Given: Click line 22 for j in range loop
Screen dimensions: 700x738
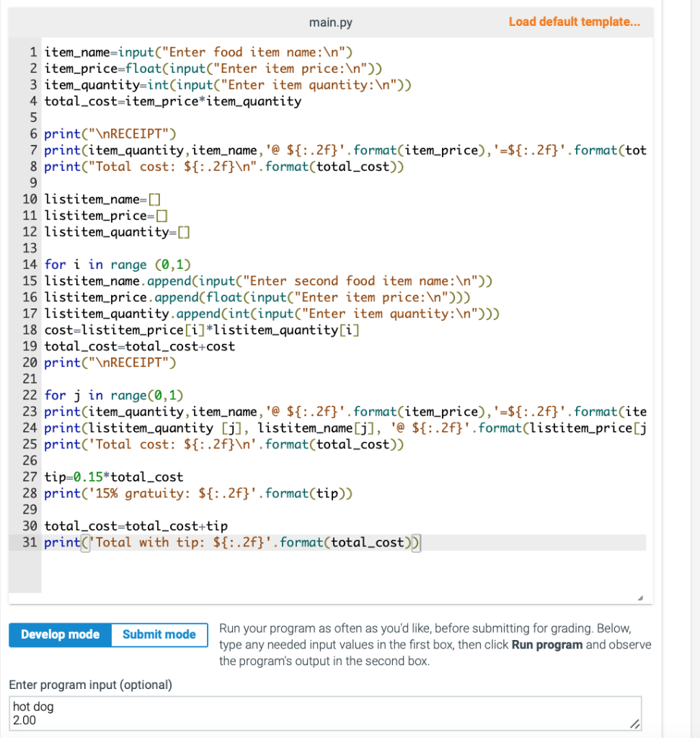Looking at the screenshot, I should [x=114, y=396].
